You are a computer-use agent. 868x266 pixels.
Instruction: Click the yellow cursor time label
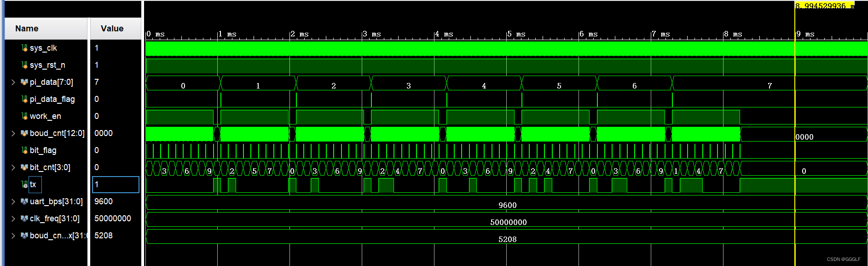coord(824,6)
